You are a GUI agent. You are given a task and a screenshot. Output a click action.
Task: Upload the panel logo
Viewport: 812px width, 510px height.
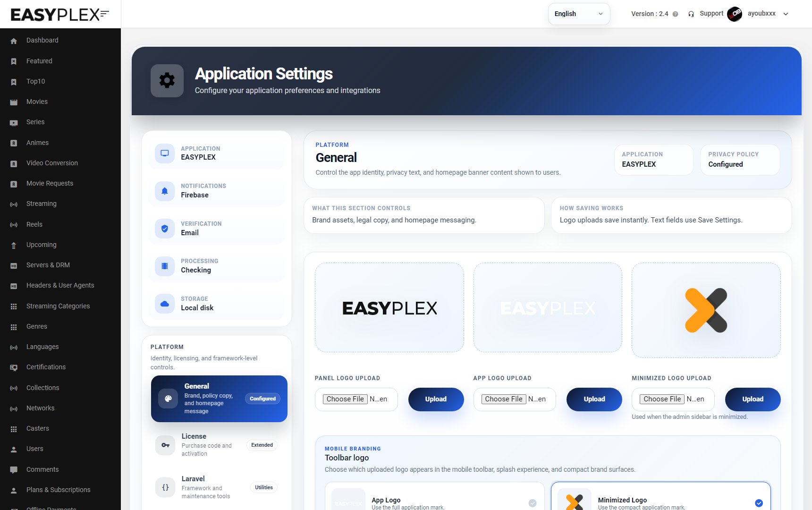436,399
